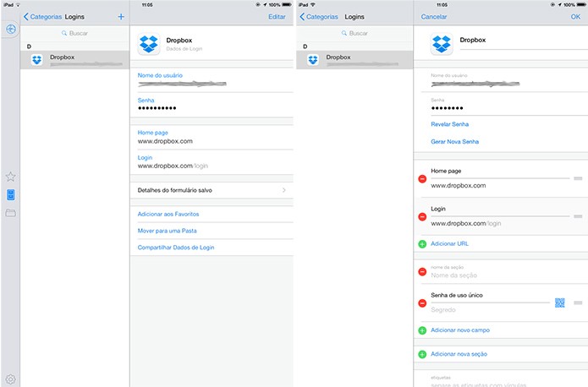
Task: Scan QR code for one-time password
Action: point(559,303)
